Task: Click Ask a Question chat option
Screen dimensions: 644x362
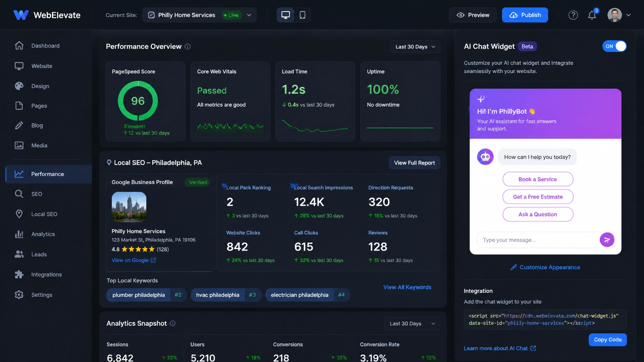Action: [x=538, y=214]
